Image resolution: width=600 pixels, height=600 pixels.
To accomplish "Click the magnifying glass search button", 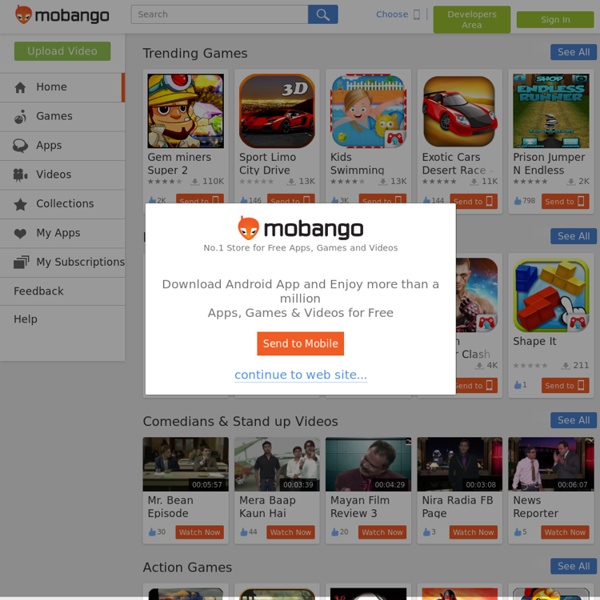I will 323,15.
